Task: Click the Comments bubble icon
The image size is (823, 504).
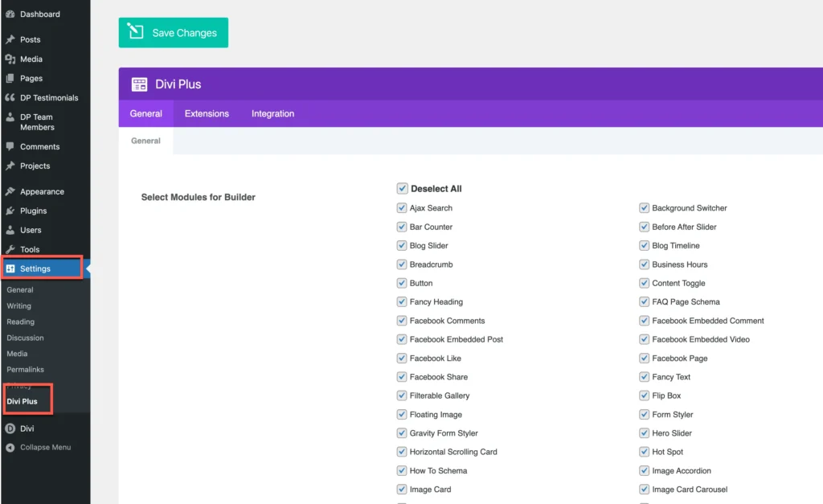Action: [x=10, y=146]
